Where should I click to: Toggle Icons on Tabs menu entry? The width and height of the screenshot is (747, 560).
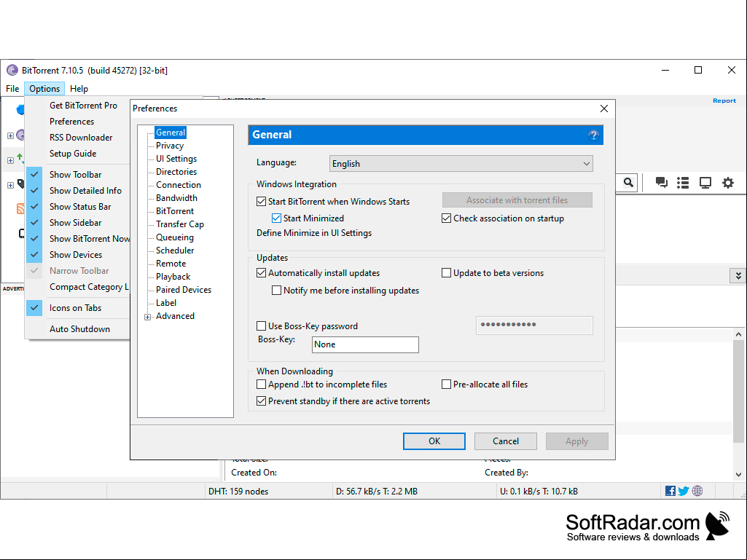click(x=75, y=308)
